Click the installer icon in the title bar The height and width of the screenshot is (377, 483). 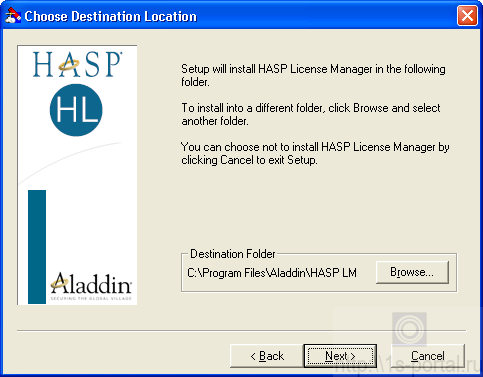[x=13, y=16]
